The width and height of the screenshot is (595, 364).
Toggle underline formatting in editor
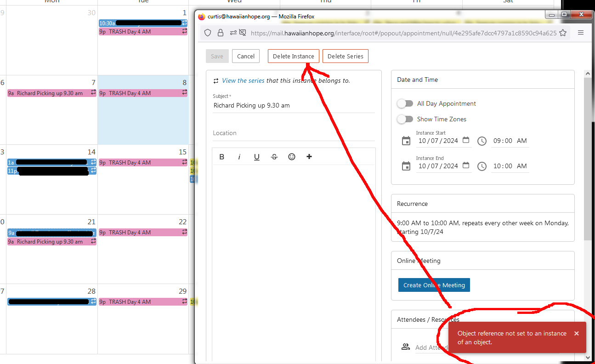[257, 157]
